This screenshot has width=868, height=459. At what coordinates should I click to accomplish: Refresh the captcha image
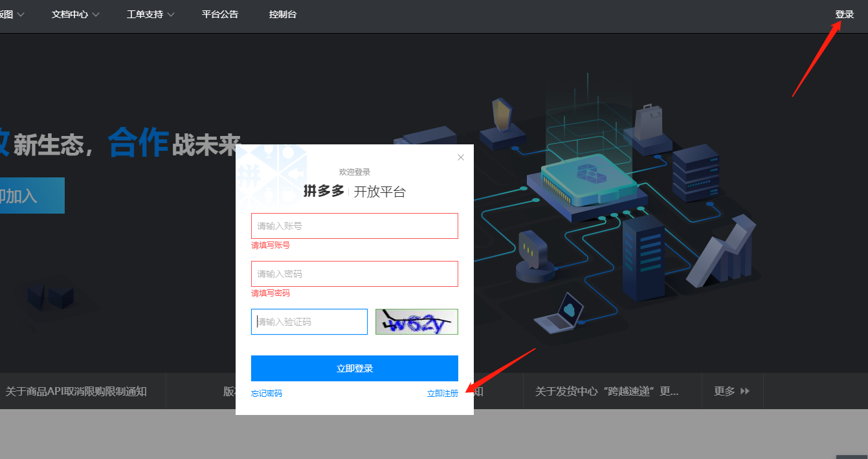(417, 322)
